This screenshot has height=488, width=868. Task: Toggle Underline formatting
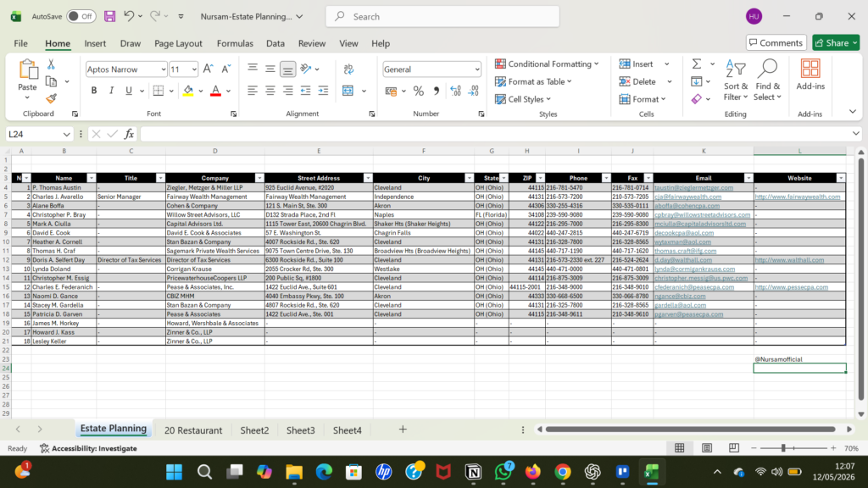(129, 91)
